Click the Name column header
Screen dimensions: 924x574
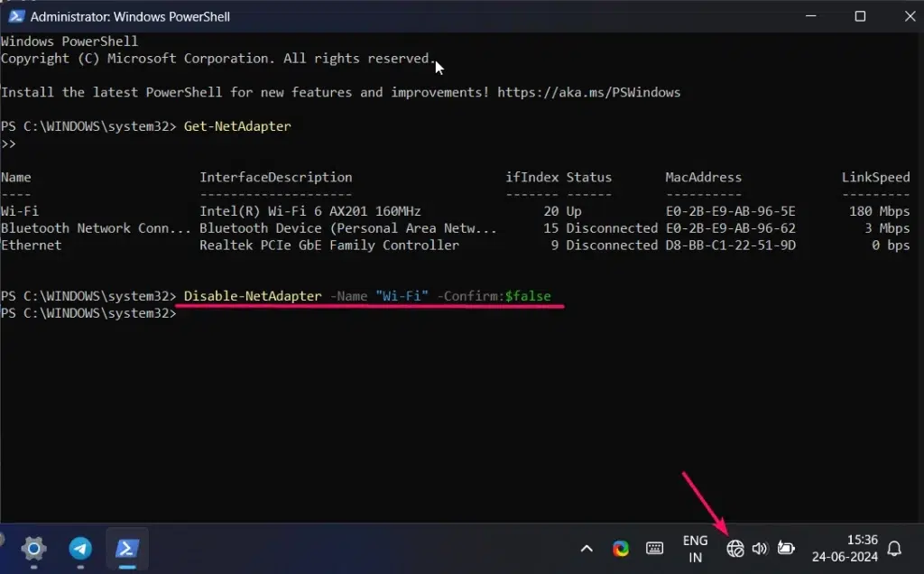(16, 178)
